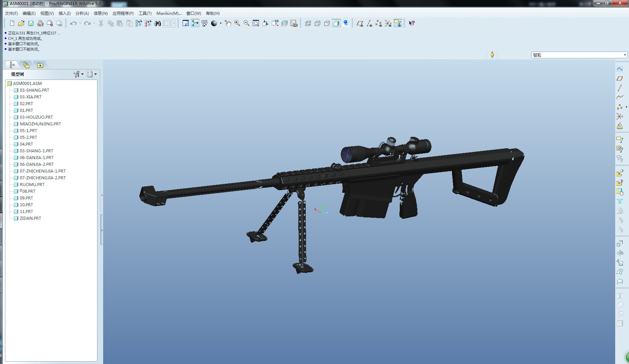
Task: Open the 工具(T) menu
Action: (x=144, y=13)
